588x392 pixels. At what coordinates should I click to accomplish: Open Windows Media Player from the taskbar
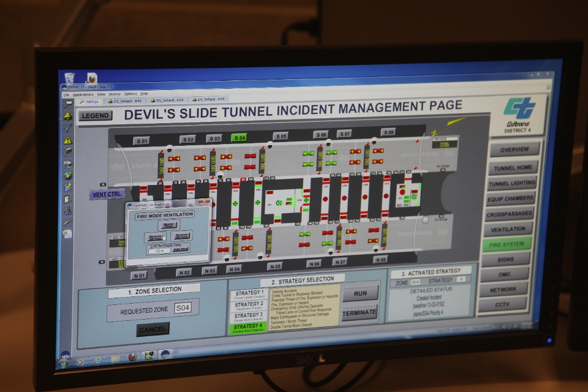[x=80, y=362]
